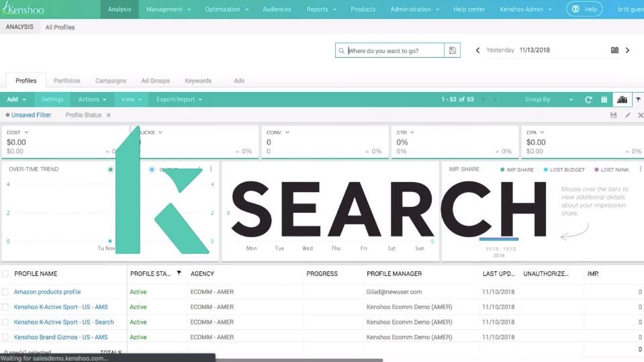Switch to the Ads tab
Viewport: 644px width, 362px height.
(x=239, y=81)
